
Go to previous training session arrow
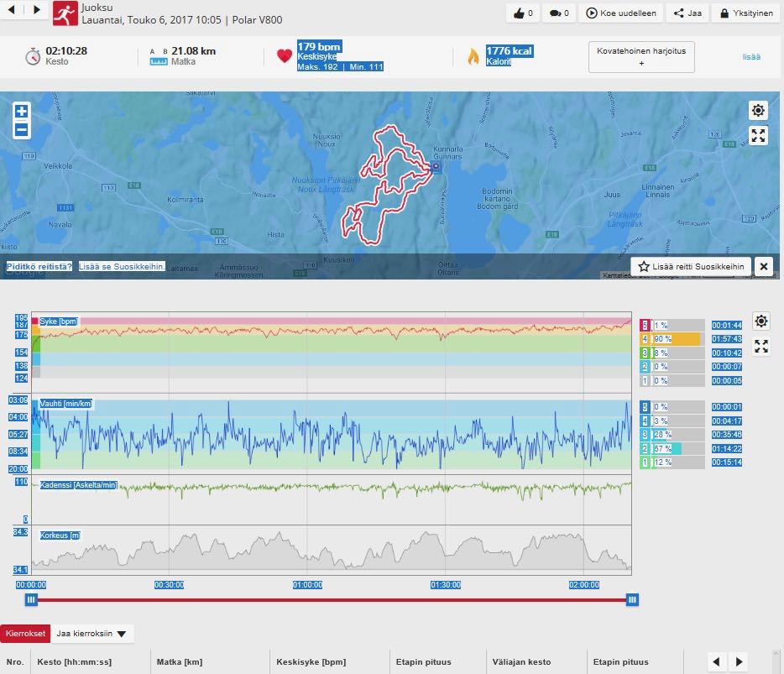(13, 10)
